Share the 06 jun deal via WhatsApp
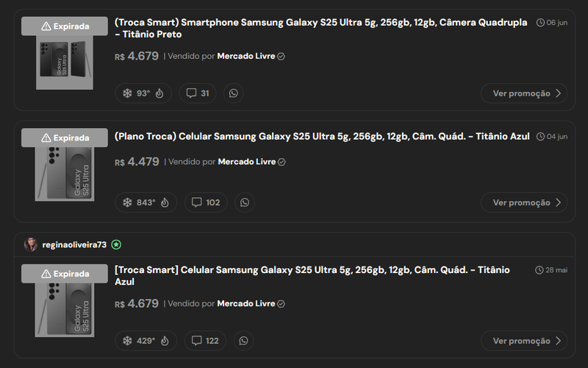Viewport: 588px width, 368px height. [x=233, y=93]
